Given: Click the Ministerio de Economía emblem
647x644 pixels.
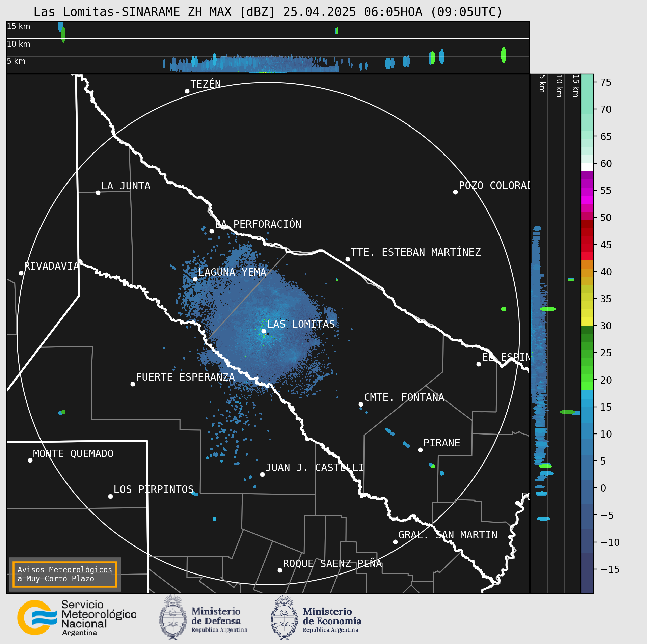Looking at the screenshot, I should click(x=284, y=618).
